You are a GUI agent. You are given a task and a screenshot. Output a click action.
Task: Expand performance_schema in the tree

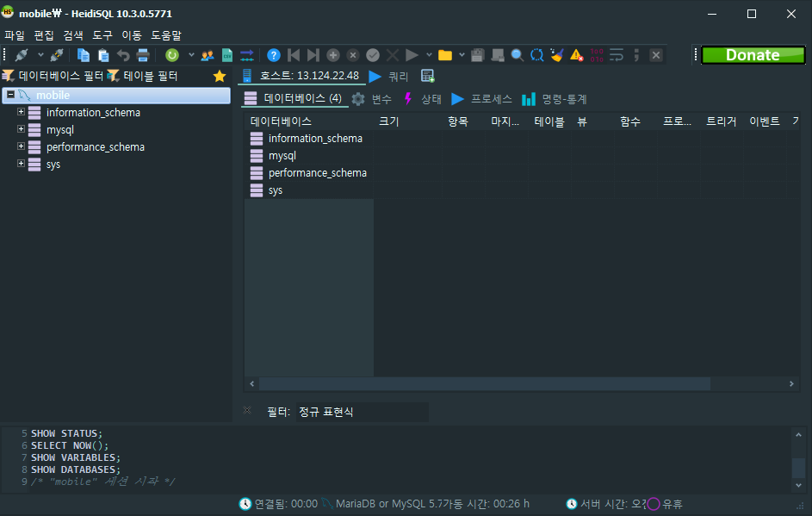click(x=21, y=146)
